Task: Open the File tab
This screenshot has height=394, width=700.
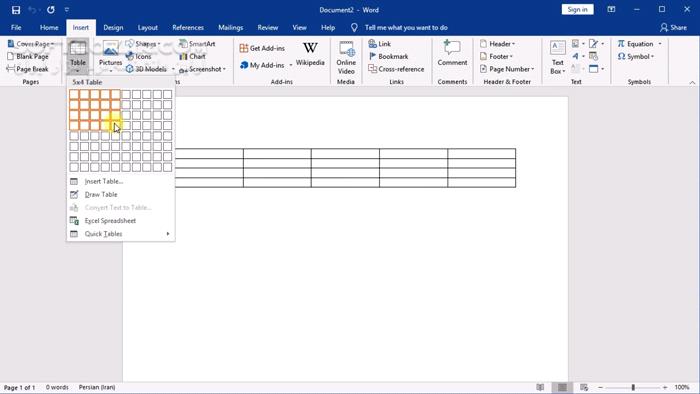Action: pyautogui.click(x=16, y=28)
